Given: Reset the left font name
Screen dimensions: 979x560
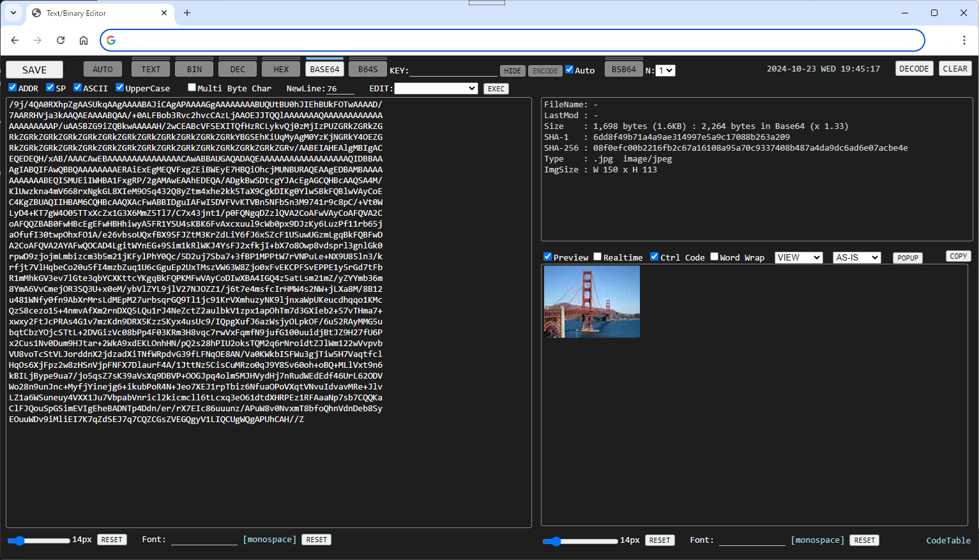Looking at the screenshot, I should pos(316,540).
